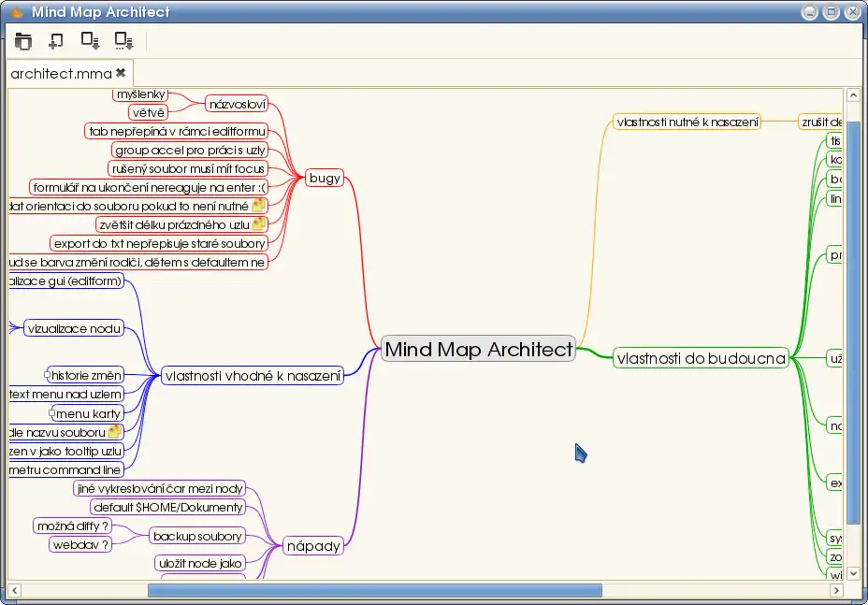Click the horizontal scrollbar left arrow
This screenshot has height=605, width=868.
click(x=14, y=591)
